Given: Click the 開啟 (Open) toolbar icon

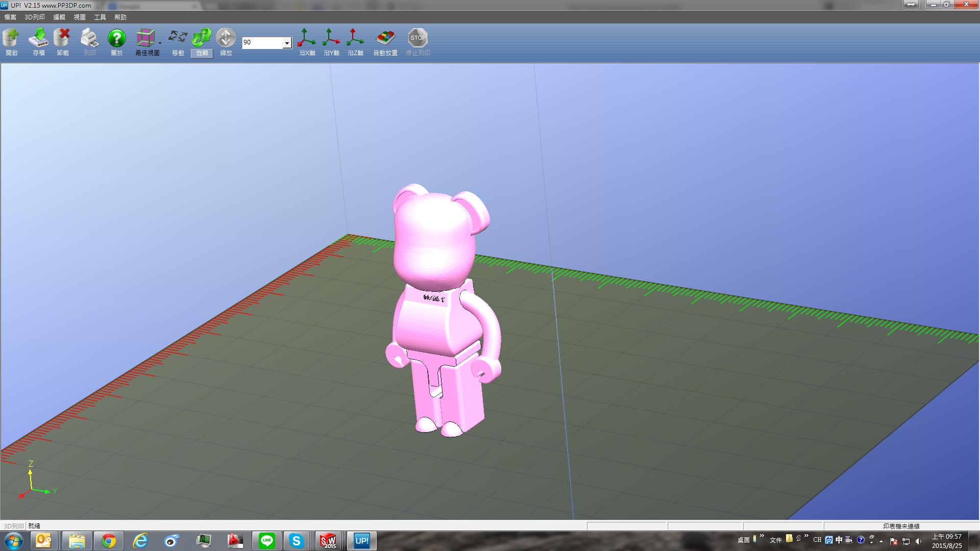Looking at the screenshot, I should (11, 38).
